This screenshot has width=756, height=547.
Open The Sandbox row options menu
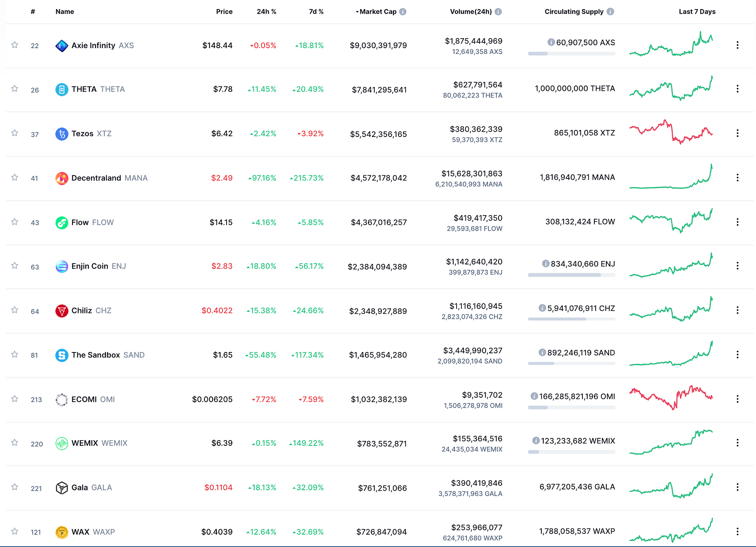737,355
